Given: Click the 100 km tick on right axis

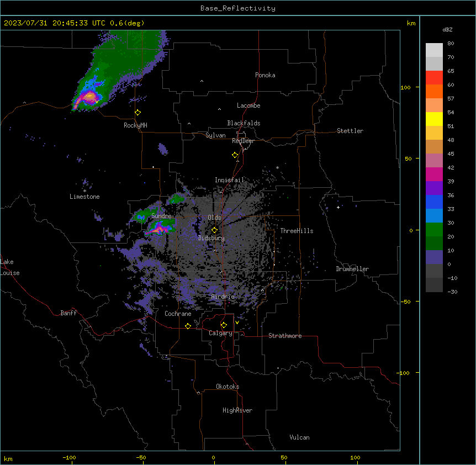Looking at the screenshot, I should coord(405,87).
